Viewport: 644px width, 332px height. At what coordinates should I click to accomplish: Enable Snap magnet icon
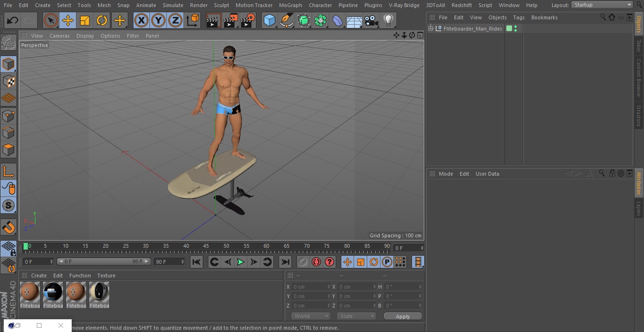click(x=8, y=227)
